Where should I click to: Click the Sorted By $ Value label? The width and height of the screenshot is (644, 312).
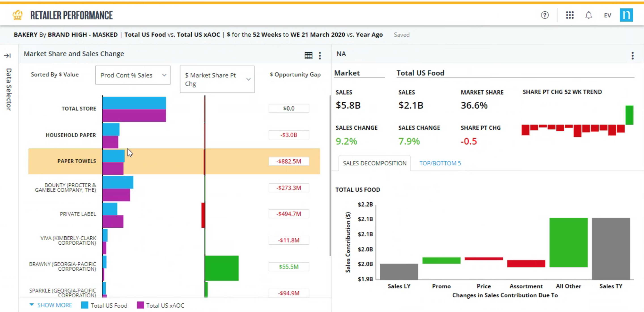coord(55,75)
